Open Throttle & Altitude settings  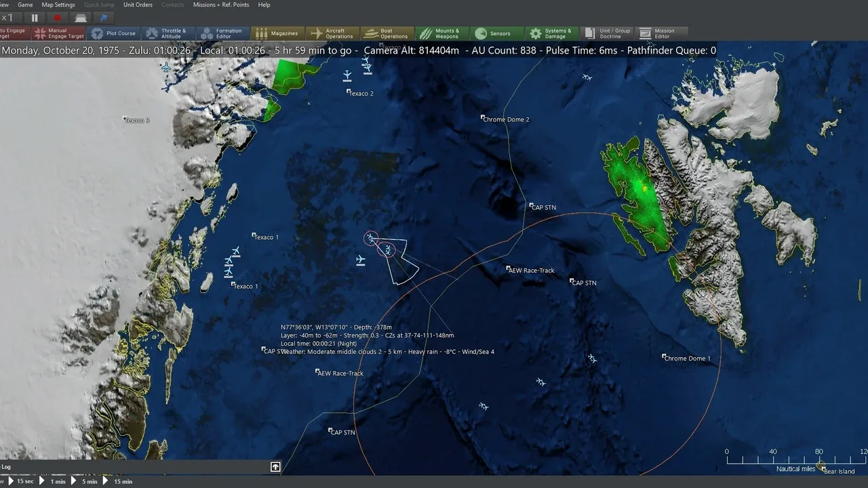167,33
